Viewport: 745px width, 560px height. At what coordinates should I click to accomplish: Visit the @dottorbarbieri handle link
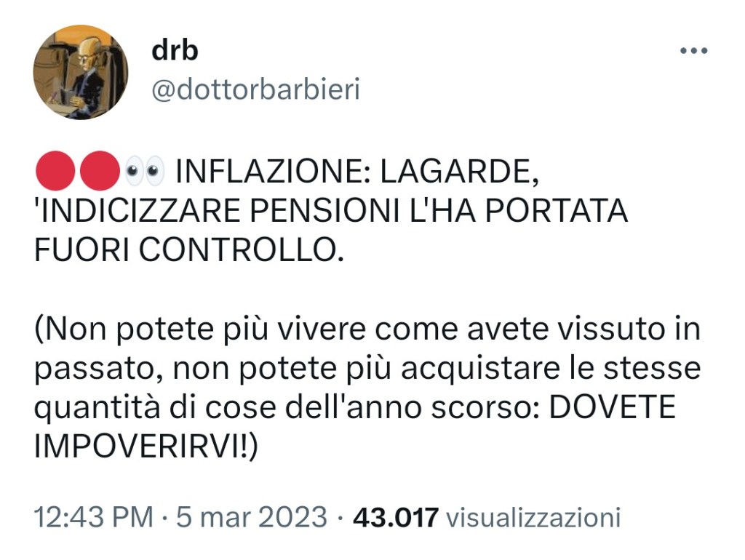coord(255,89)
